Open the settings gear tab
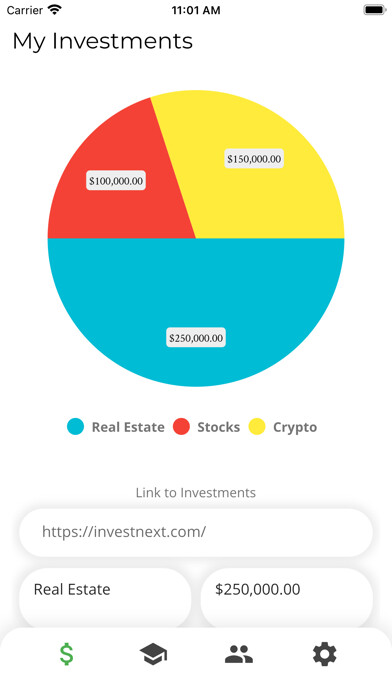Image resolution: width=392 pixels, height=696 pixels. (325, 654)
